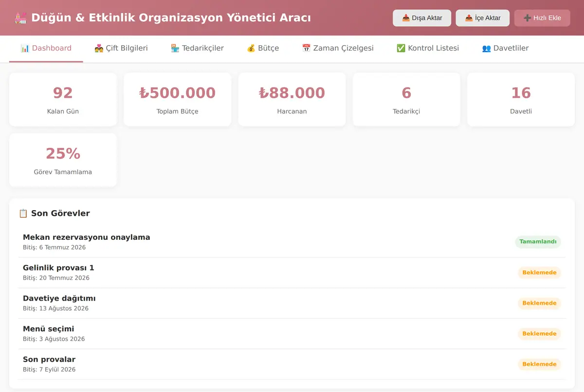Click the 25% Görev Tamamlama stat
This screenshot has height=392, width=584.
(x=63, y=160)
